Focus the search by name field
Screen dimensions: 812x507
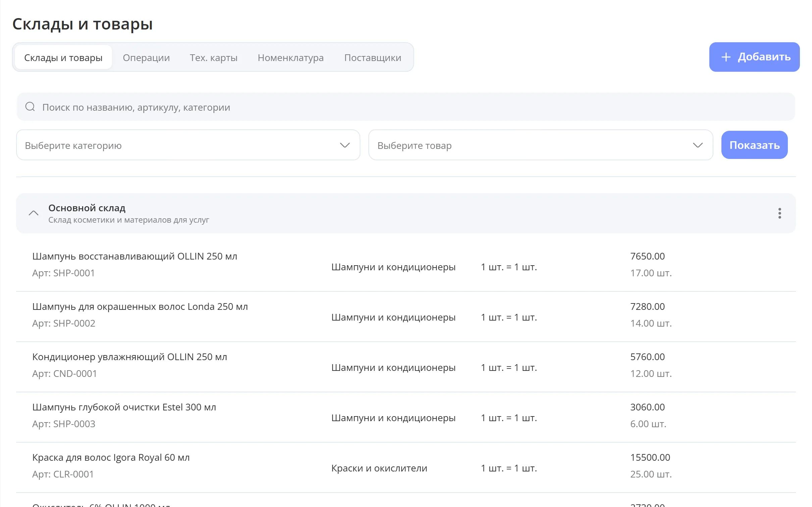coord(406,107)
